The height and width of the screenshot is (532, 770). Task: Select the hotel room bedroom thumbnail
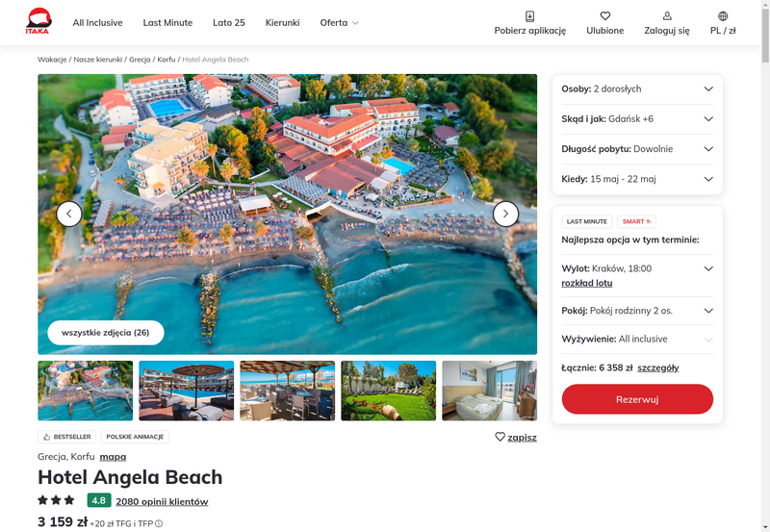click(x=490, y=391)
